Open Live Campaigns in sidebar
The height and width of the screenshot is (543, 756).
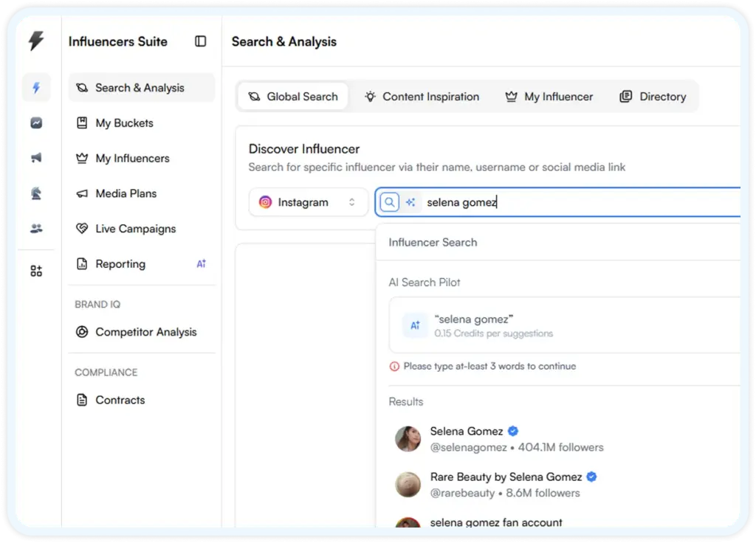141,229
